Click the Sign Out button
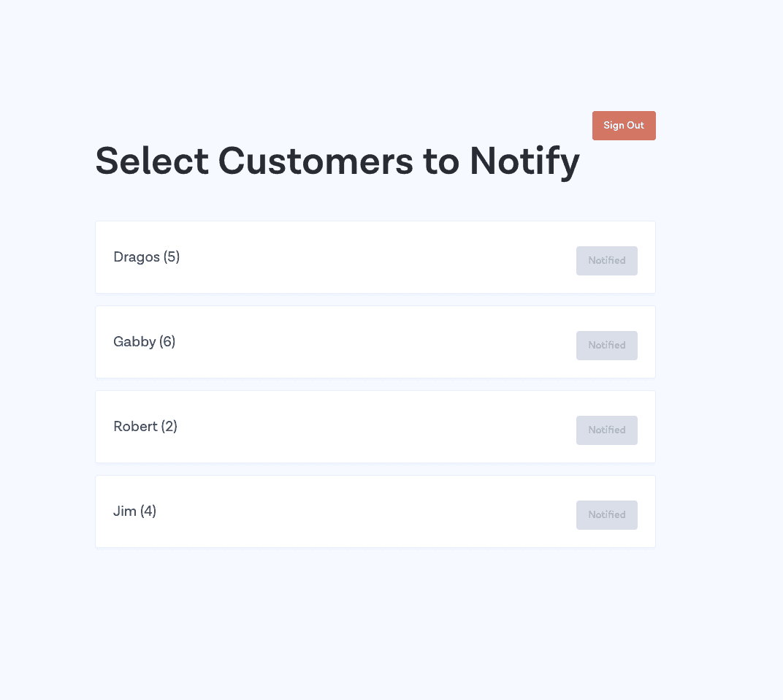 (x=624, y=126)
